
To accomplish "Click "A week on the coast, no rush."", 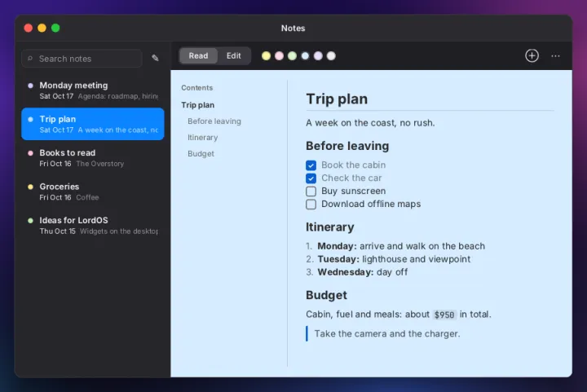I will (x=370, y=123).
